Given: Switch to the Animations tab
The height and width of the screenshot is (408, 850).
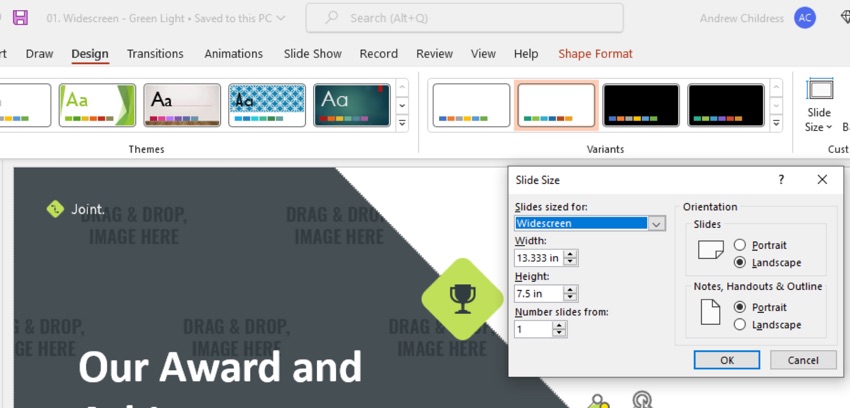Looking at the screenshot, I should click(234, 54).
